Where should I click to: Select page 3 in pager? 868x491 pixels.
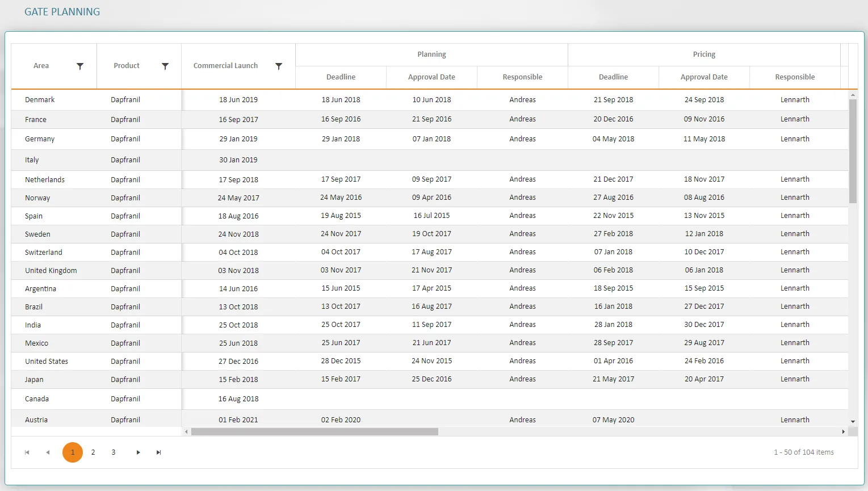click(114, 452)
